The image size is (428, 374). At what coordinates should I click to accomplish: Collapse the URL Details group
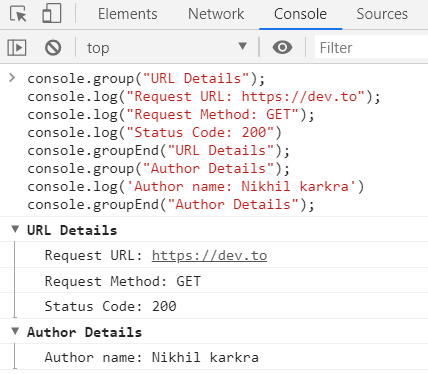click(x=15, y=229)
